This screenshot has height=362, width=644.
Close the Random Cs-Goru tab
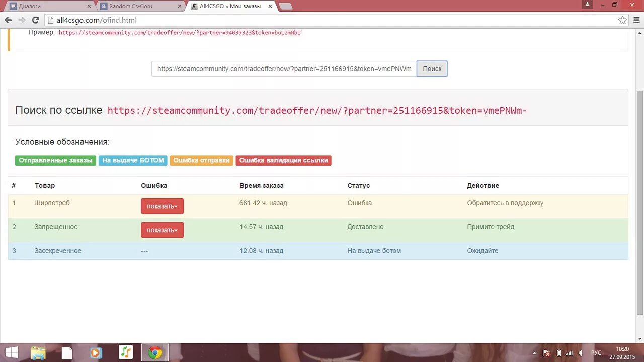click(x=180, y=6)
